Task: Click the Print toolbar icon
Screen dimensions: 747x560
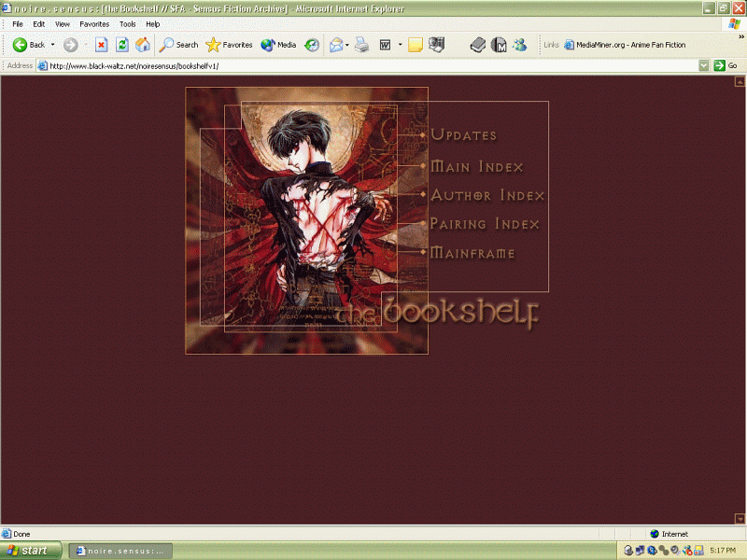Action: tap(361, 44)
